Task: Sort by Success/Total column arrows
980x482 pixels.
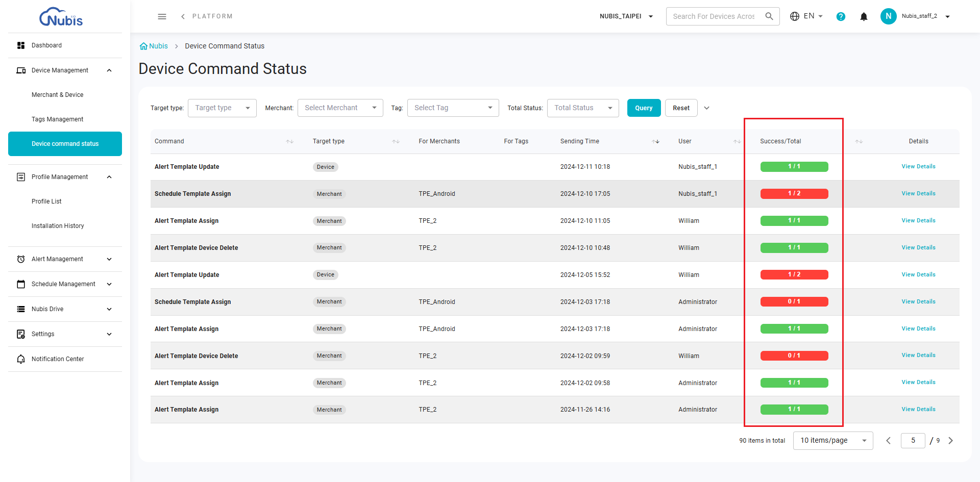Action: 859,141
